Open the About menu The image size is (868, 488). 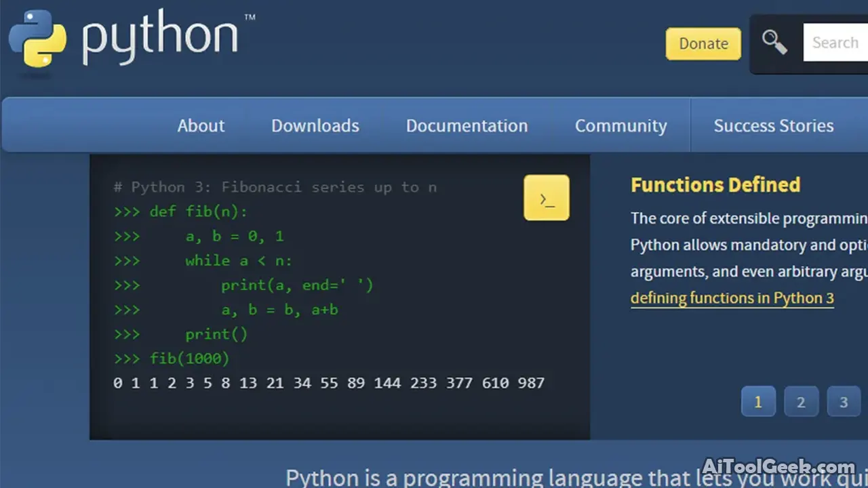[x=201, y=125]
